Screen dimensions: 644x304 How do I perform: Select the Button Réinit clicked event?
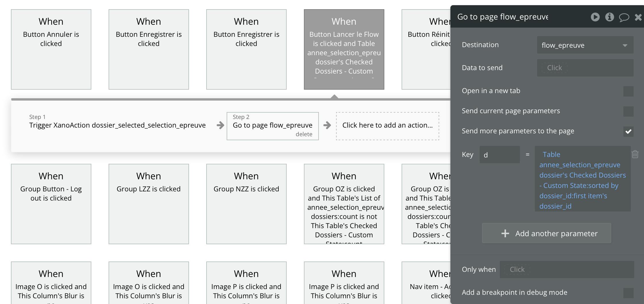pos(426,49)
